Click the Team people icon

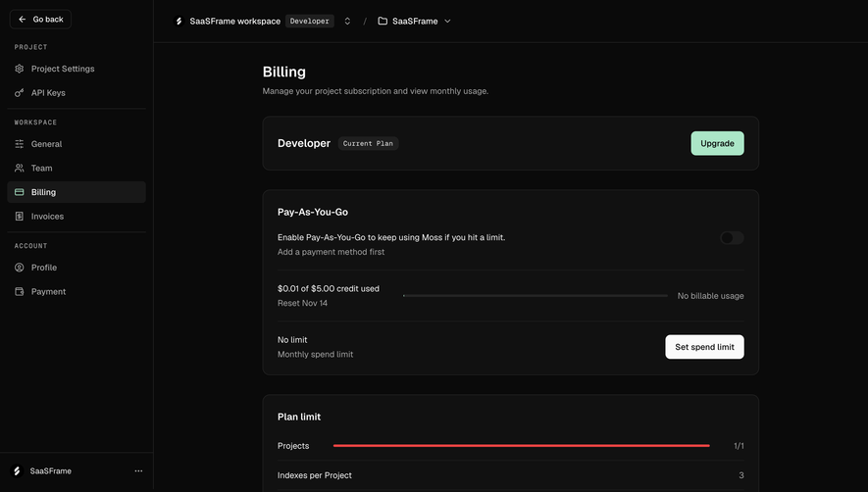pyautogui.click(x=20, y=168)
